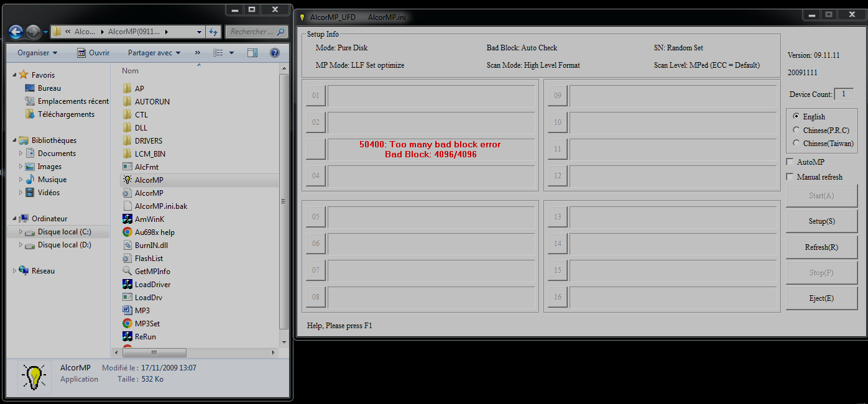The height and width of the screenshot is (404, 868).
Task: Expand the Vidéos library node
Action: [x=21, y=193]
